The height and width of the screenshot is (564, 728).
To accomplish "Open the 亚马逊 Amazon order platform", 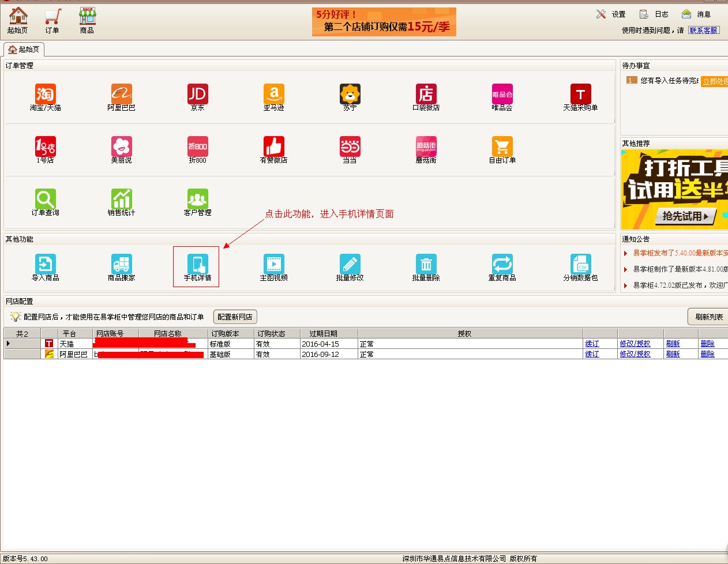I will [x=274, y=97].
